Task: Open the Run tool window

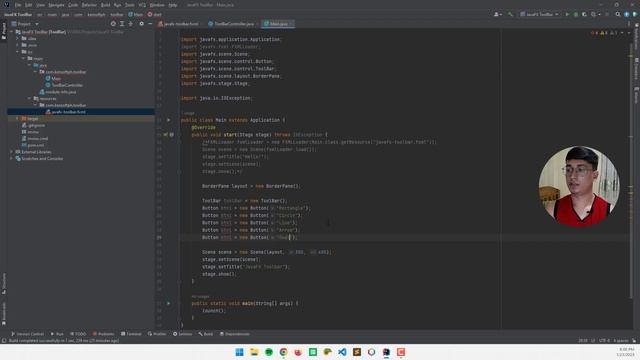Action: 57,334
